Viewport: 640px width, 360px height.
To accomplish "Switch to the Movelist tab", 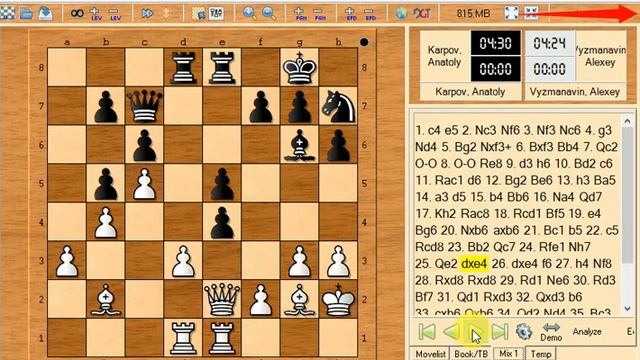I will pyautogui.click(x=431, y=354).
